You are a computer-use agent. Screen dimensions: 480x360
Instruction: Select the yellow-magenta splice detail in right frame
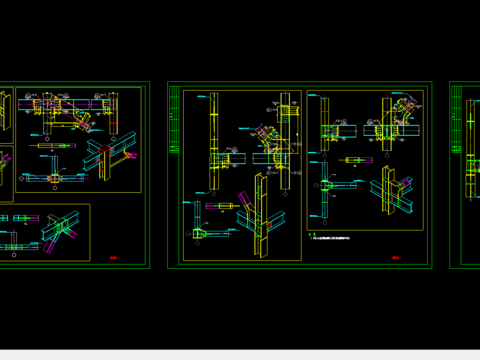coord(356,160)
